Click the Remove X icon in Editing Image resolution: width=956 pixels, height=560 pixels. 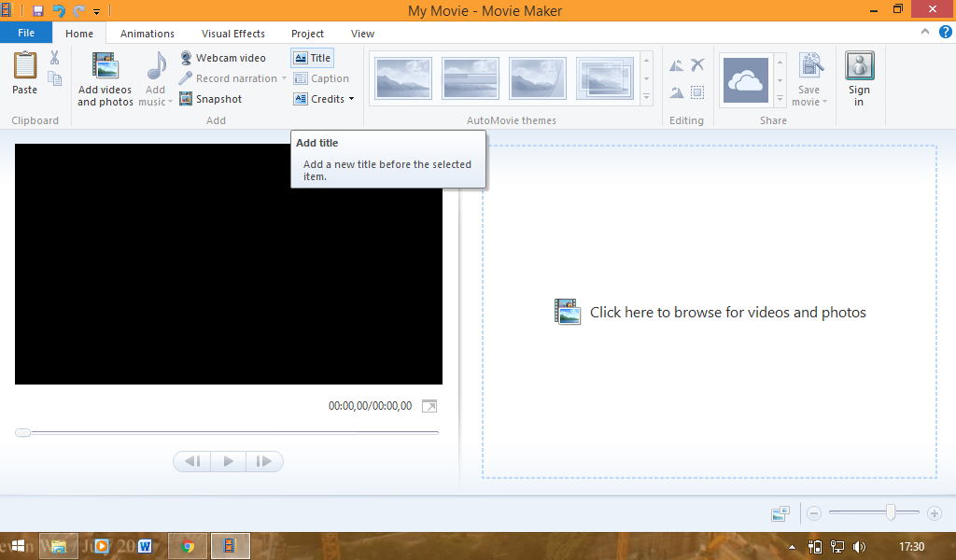point(697,64)
